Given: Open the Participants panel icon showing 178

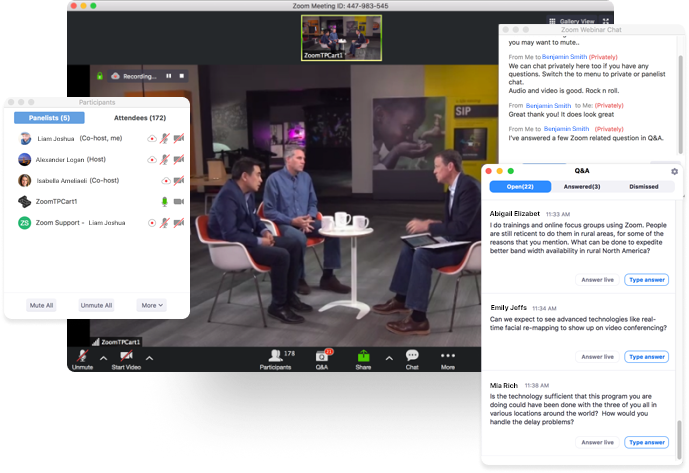Looking at the screenshot, I should [x=276, y=355].
